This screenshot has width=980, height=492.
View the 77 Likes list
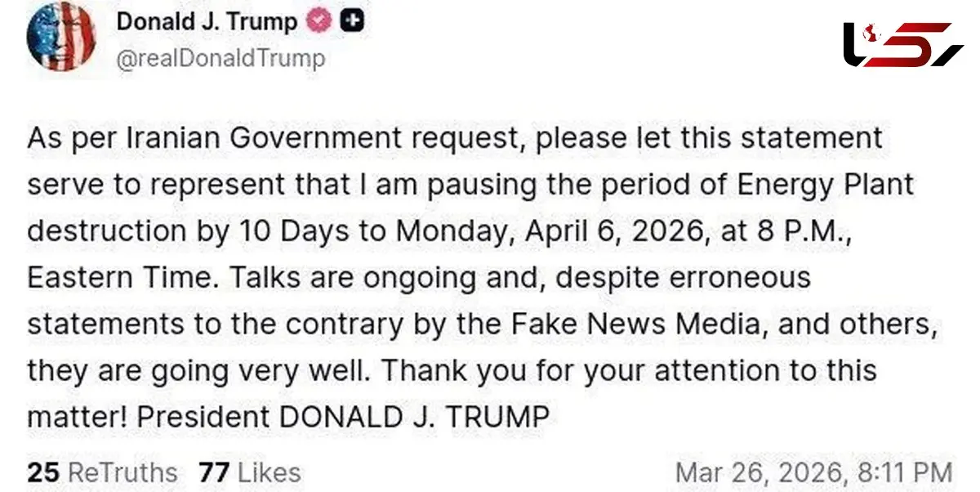coord(249,472)
